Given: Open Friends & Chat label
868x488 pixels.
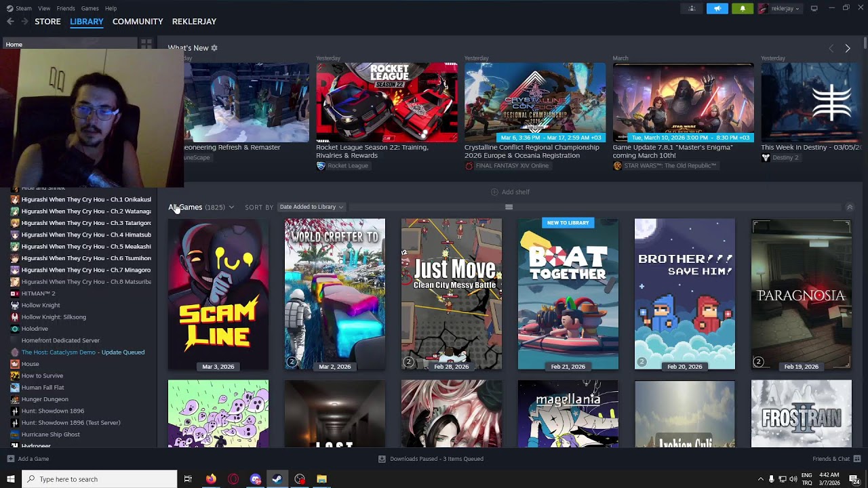Looking at the screenshot, I should [831, 459].
